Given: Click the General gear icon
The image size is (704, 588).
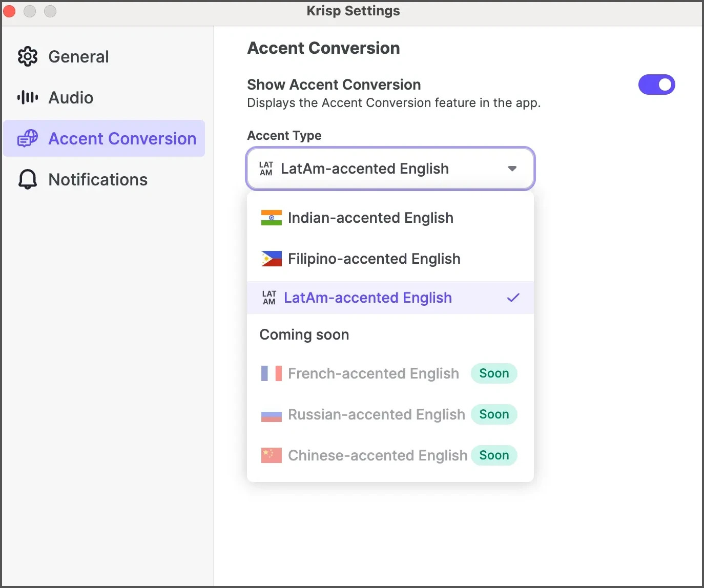Looking at the screenshot, I should click(28, 56).
